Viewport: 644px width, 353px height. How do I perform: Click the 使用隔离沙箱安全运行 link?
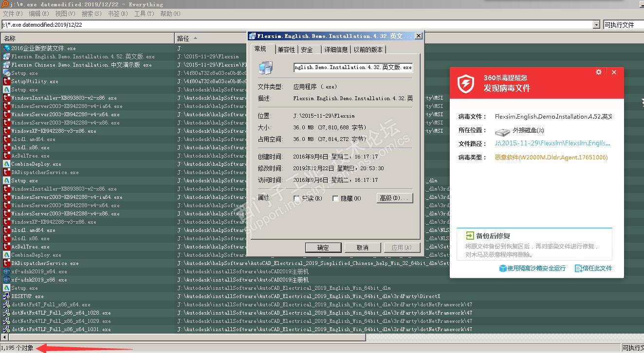click(x=533, y=268)
